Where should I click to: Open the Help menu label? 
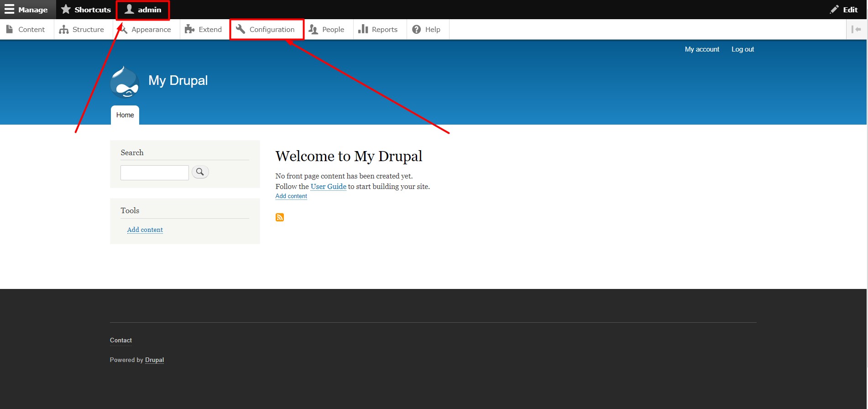(x=433, y=29)
